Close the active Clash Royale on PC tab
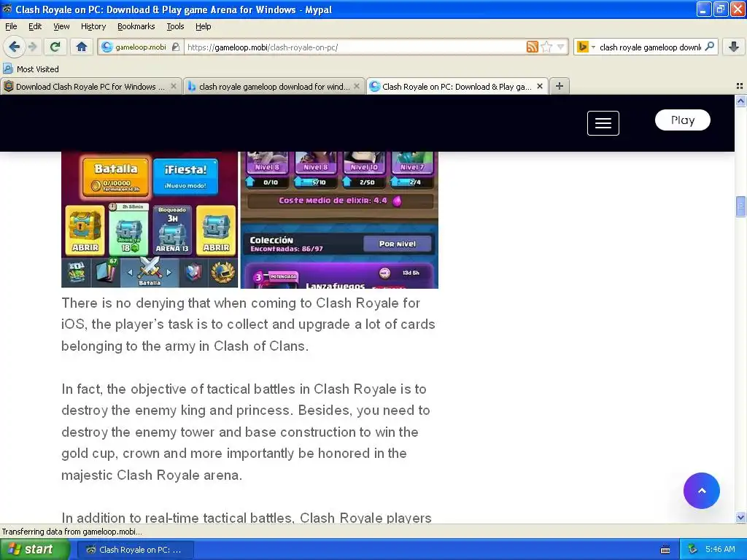 click(540, 86)
